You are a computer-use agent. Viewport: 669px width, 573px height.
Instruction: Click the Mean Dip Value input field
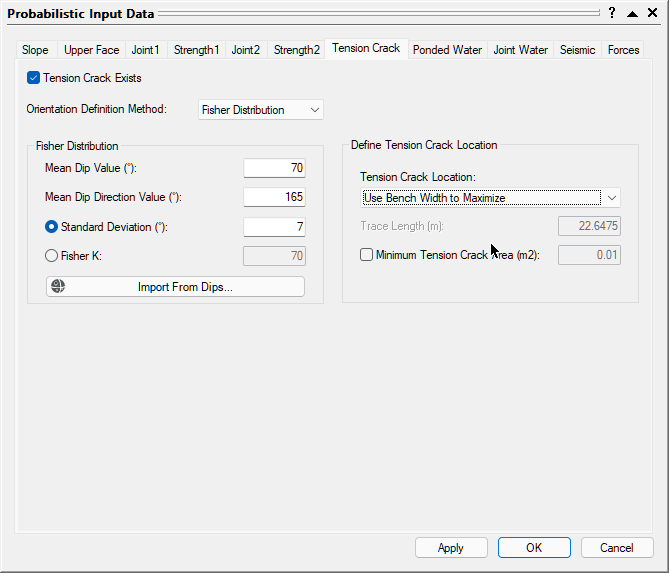pos(274,168)
